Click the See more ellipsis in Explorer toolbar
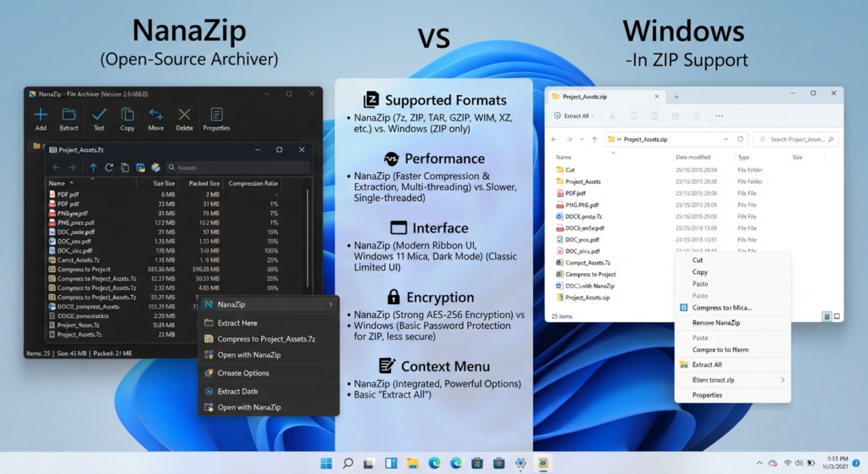Viewport: 868px width, 474px height. (x=719, y=115)
